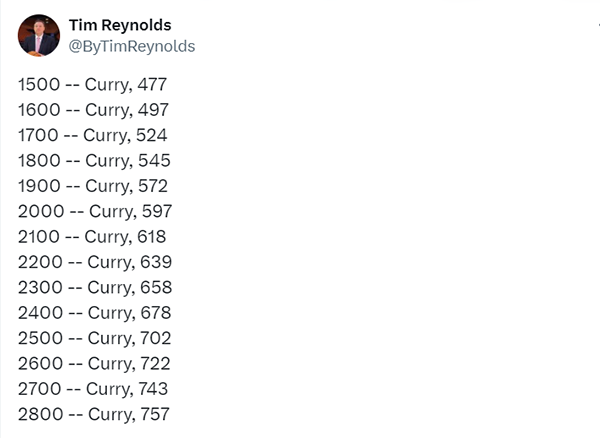Click the line '2700 -- Curry, 743'
Viewport: 600px width, 438px height.
[93, 389]
